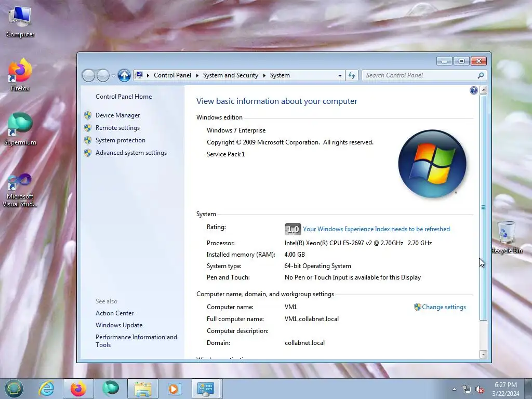Viewport: 532px width, 399px height.
Task: Click shield icon beside Advanced system settings
Action: tap(88, 153)
